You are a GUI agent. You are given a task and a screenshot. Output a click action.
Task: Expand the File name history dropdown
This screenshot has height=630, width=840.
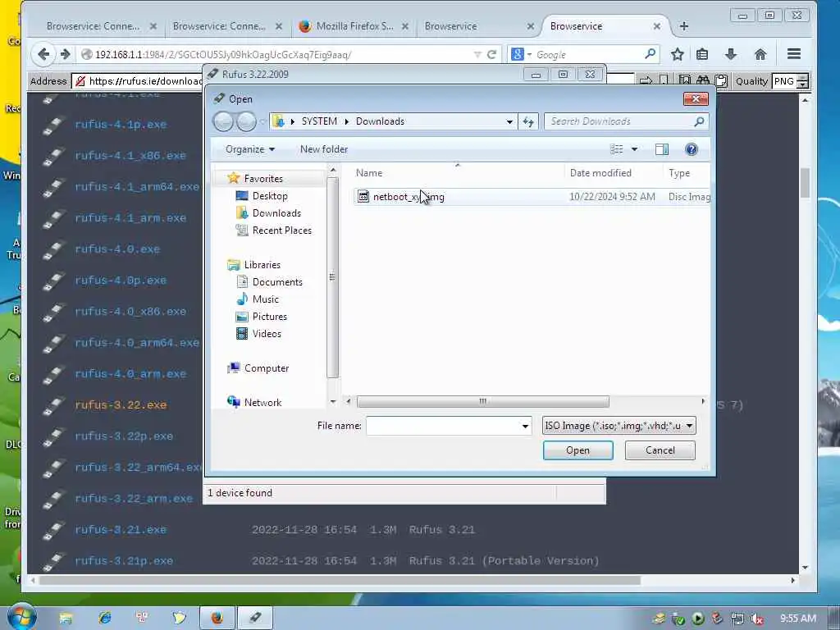click(x=525, y=426)
